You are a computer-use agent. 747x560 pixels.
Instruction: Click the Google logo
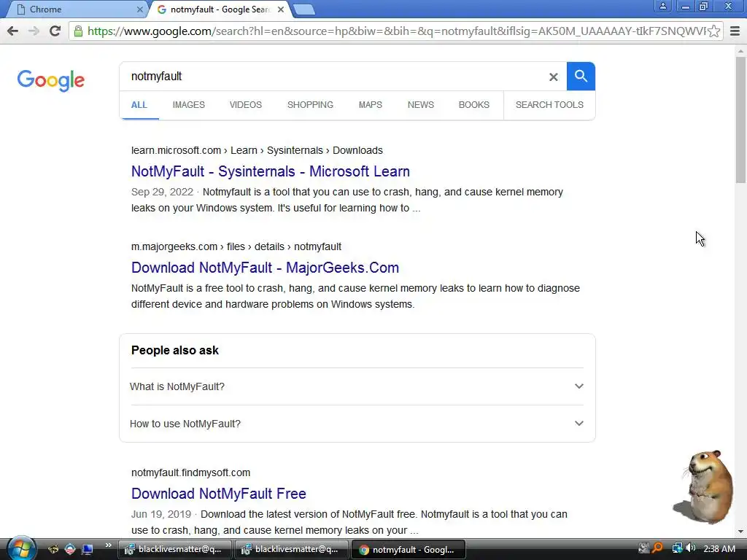coord(51,80)
